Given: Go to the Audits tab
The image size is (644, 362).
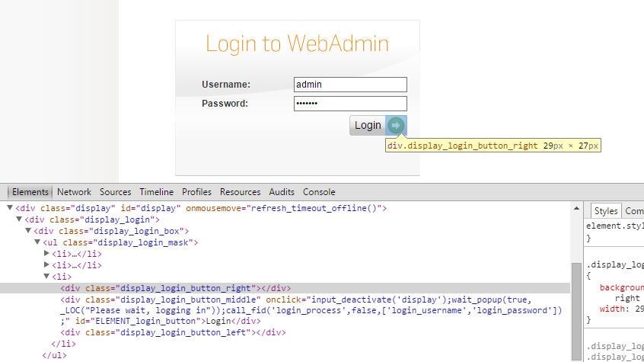Looking at the screenshot, I should click(x=282, y=192).
